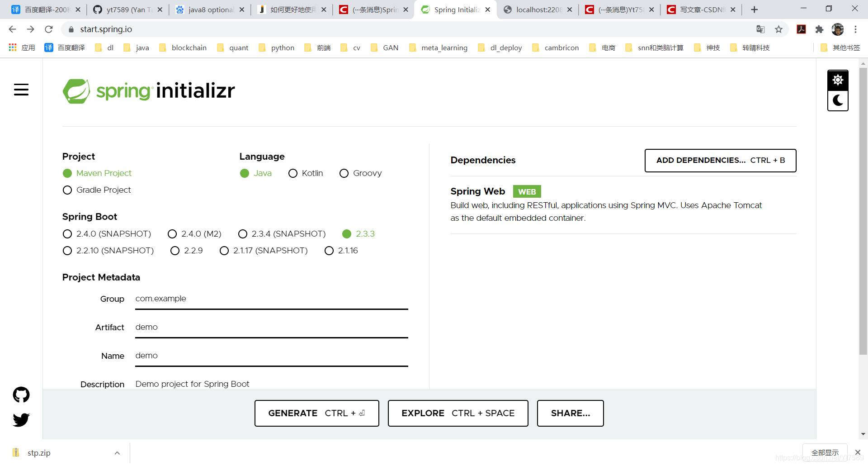Open the blockchain bookmarks folder
This screenshot has width=868, height=466.
pyautogui.click(x=183, y=48)
